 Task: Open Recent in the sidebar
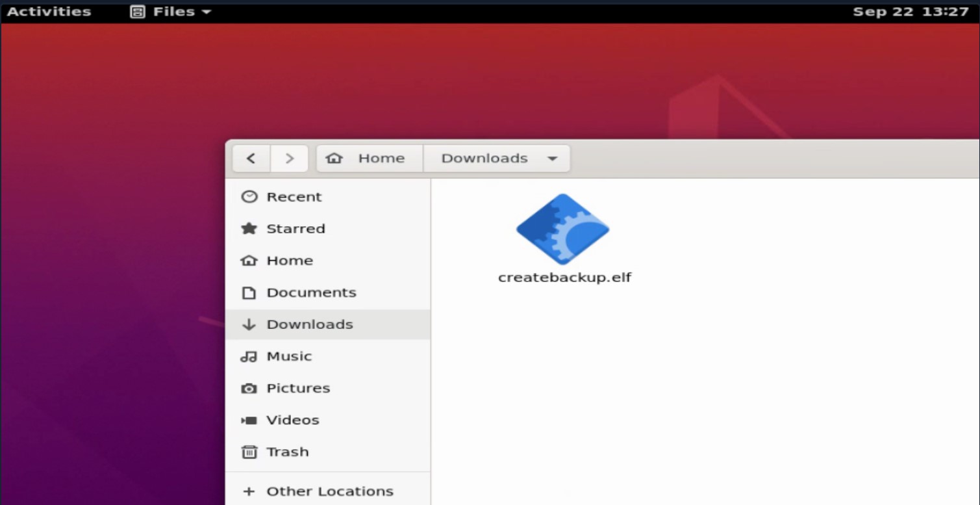coord(328,197)
